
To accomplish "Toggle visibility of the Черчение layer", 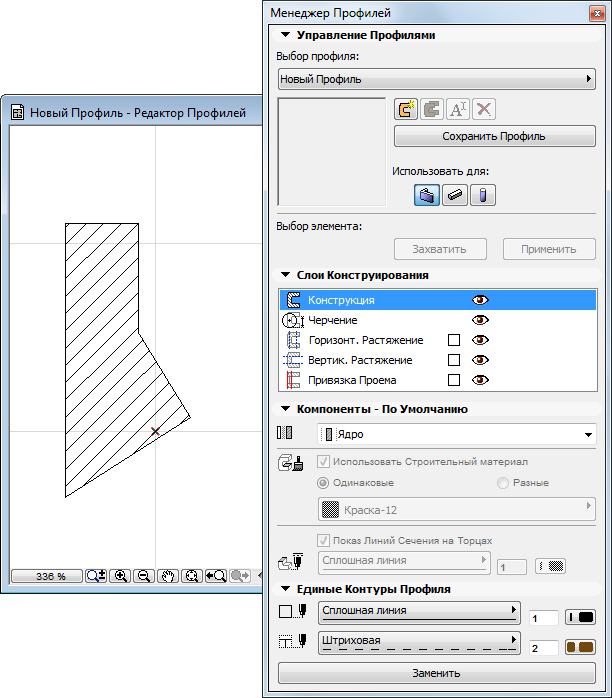I will click(x=481, y=320).
